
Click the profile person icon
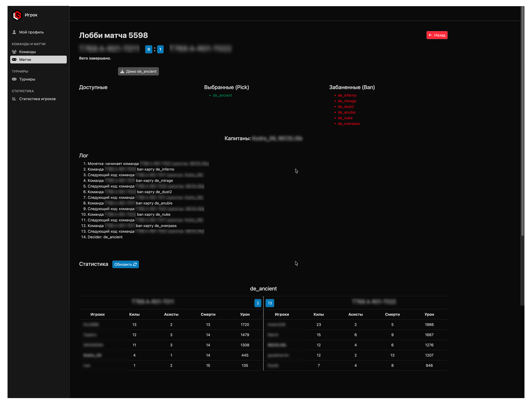tap(14, 32)
